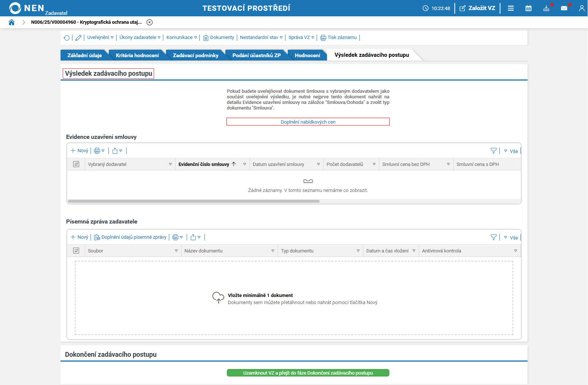The height and width of the screenshot is (385, 588).
Task: Click Uzamknout VZ green button
Action: [308, 373]
